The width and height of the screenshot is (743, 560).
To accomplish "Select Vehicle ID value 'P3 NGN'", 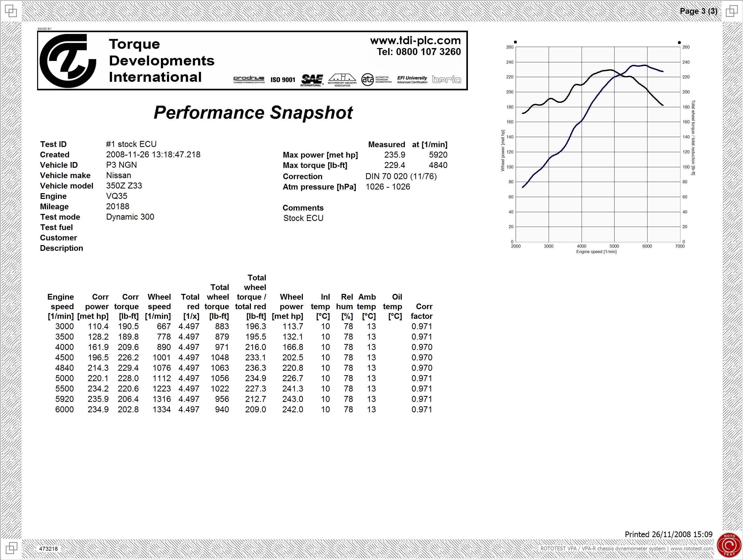I will pos(122,165).
